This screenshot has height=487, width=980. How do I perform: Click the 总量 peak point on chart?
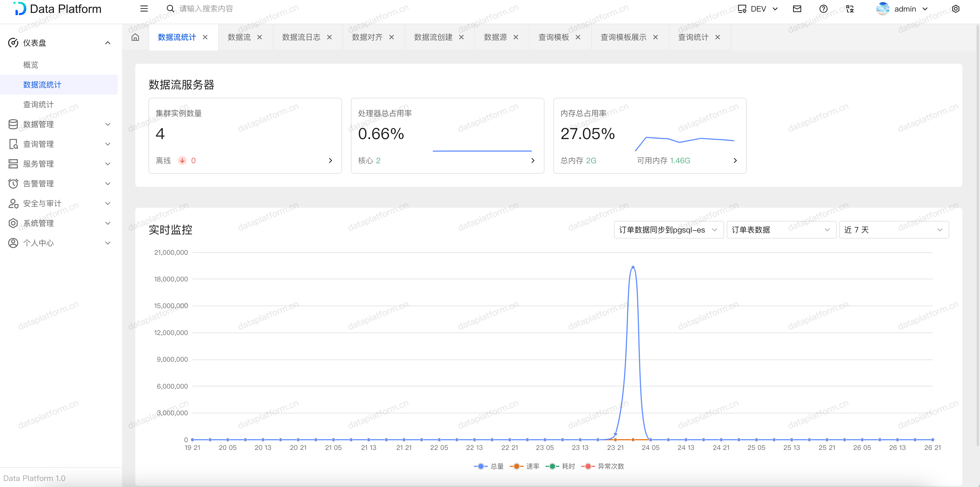(x=633, y=267)
